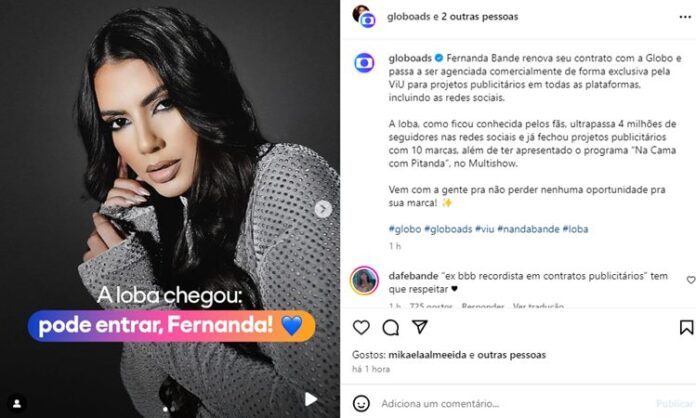Open the #globoads hashtag
This screenshot has width=696, height=418.
pyautogui.click(x=448, y=229)
